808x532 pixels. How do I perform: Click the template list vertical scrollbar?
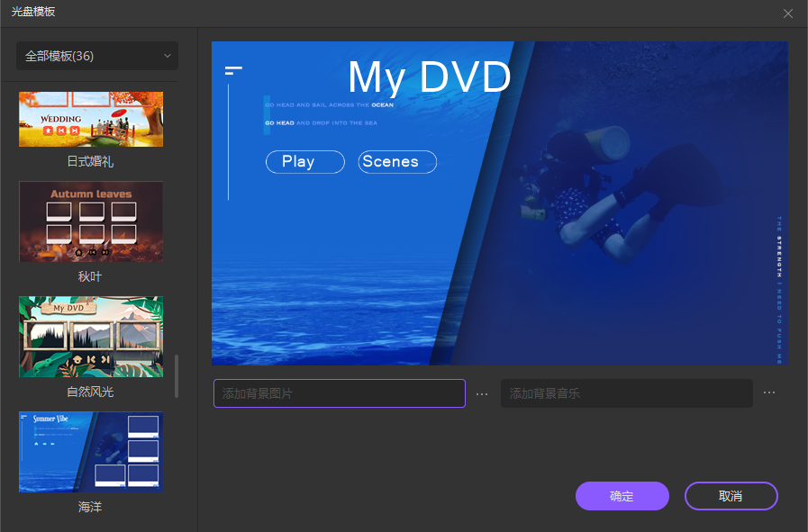177,376
